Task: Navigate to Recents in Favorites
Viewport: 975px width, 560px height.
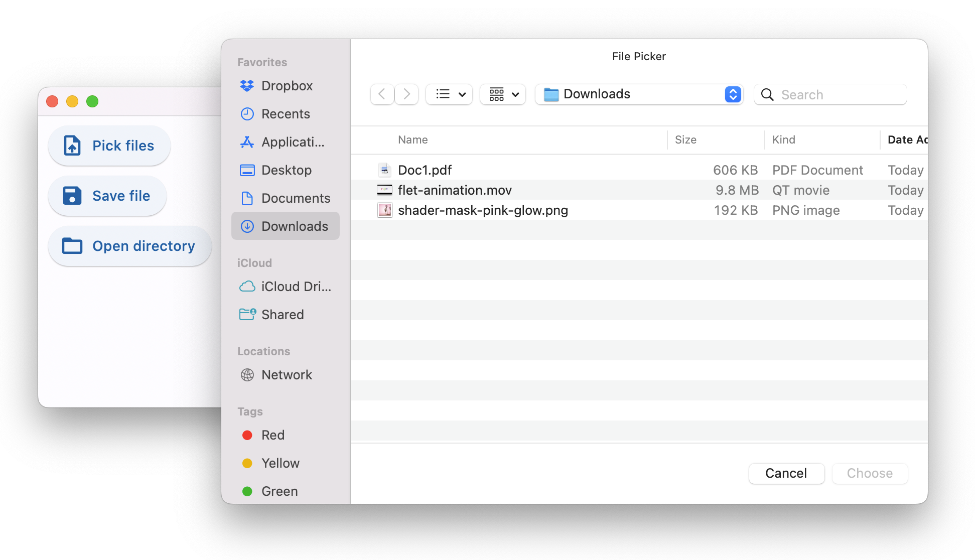Action: (x=285, y=113)
